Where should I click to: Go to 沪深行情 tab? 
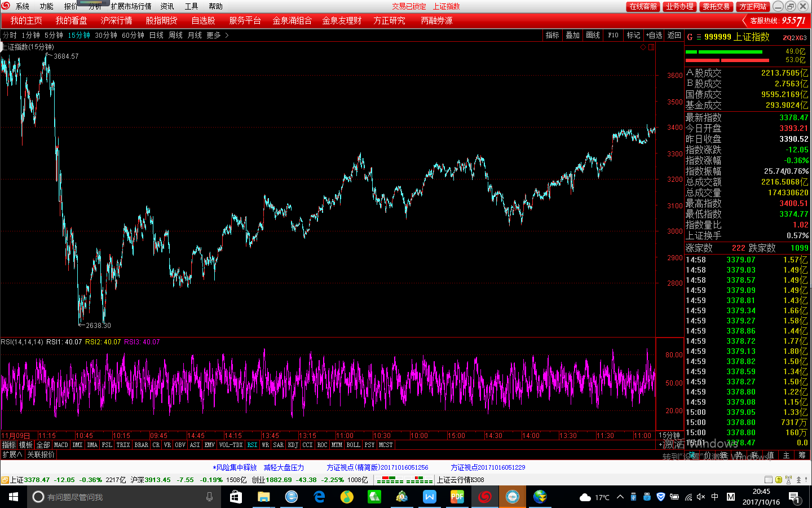click(x=116, y=20)
